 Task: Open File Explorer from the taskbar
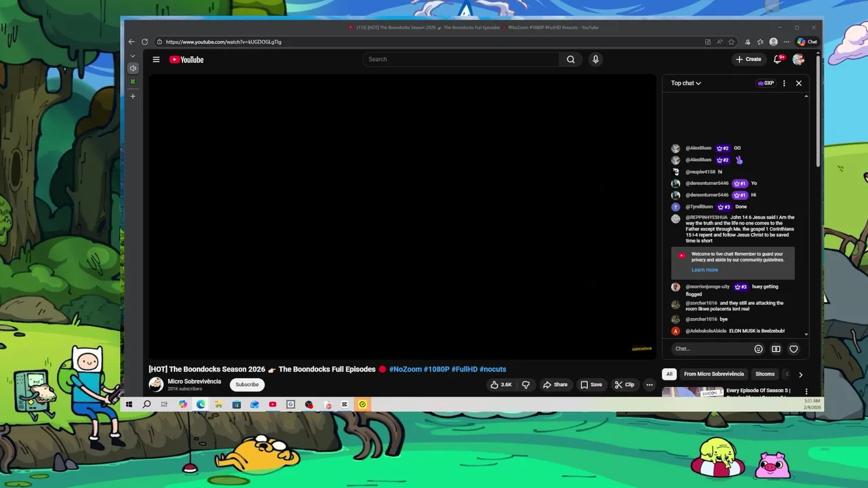[x=218, y=405]
